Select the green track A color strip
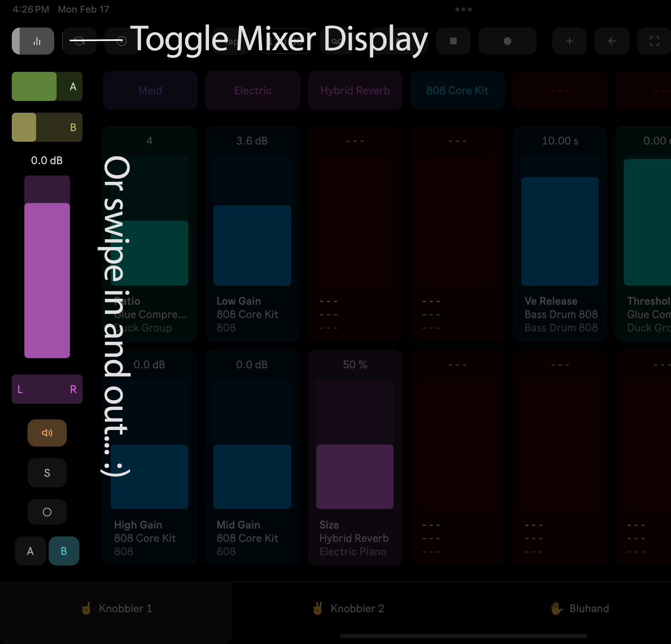Image resolution: width=671 pixels, height=644 pixels. 47,86
